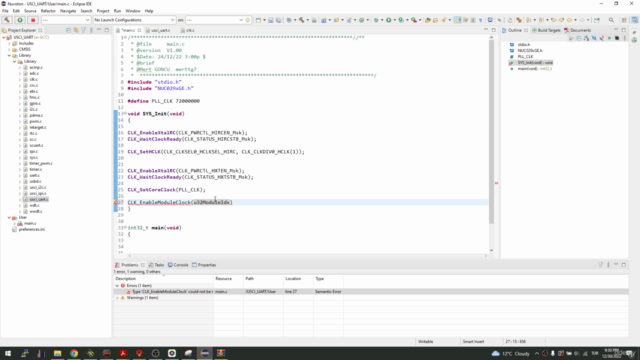
Task: Open File Explorer from the taskbar
Action: 58,353
